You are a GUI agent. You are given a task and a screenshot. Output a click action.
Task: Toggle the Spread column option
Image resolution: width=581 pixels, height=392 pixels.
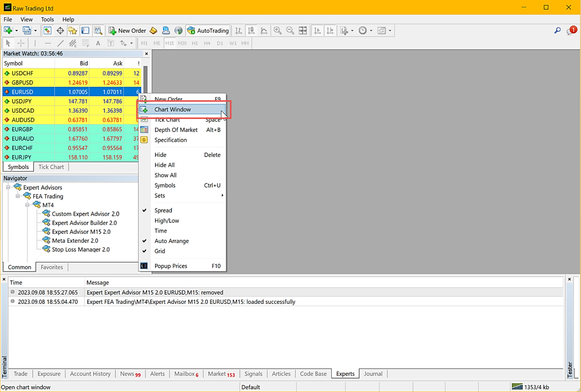point(183,210)
